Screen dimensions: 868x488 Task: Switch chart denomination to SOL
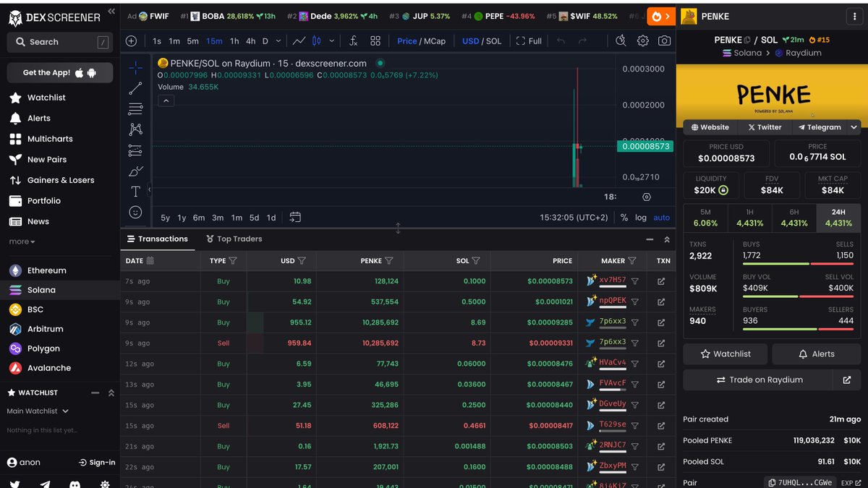click(x=494, y=41)
